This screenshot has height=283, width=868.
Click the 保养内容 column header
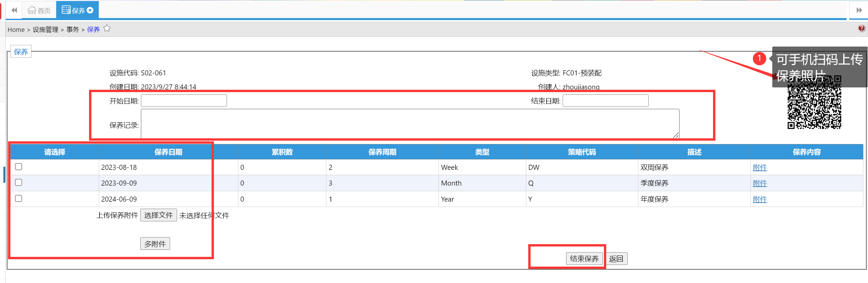coord(807,152)
